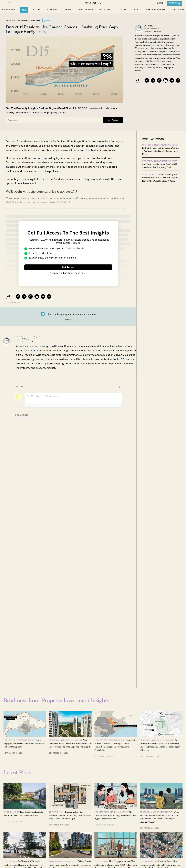Screen dimensions: 186x868
Task: Select the 0 COMMENTS tab
Action: [x=22, y=415]
